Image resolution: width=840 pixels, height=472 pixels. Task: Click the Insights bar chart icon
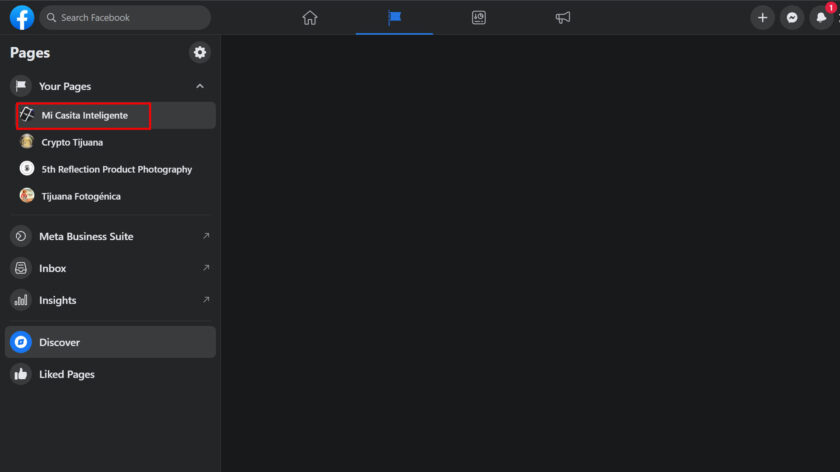point(21,300)
